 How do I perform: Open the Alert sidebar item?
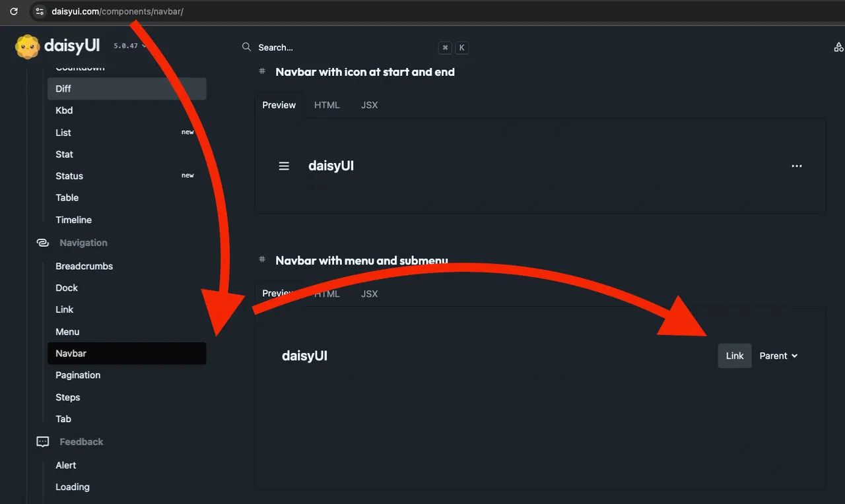point(127,465)
